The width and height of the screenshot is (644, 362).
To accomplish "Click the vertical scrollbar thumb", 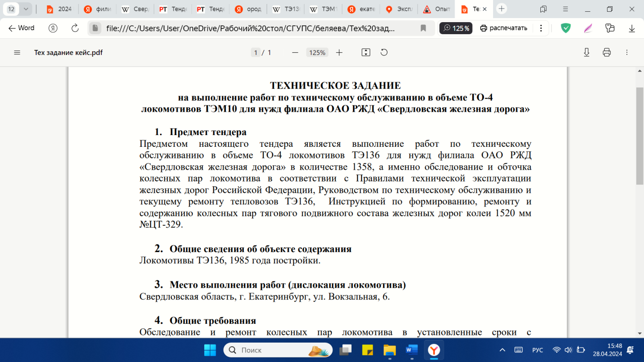I will pos(639,135).
